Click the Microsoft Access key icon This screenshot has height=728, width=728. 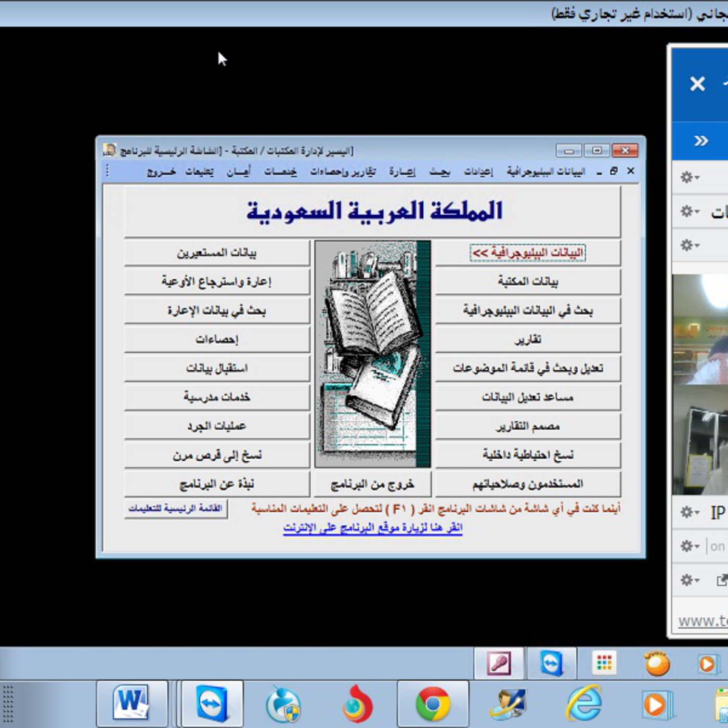pos(499,664)
